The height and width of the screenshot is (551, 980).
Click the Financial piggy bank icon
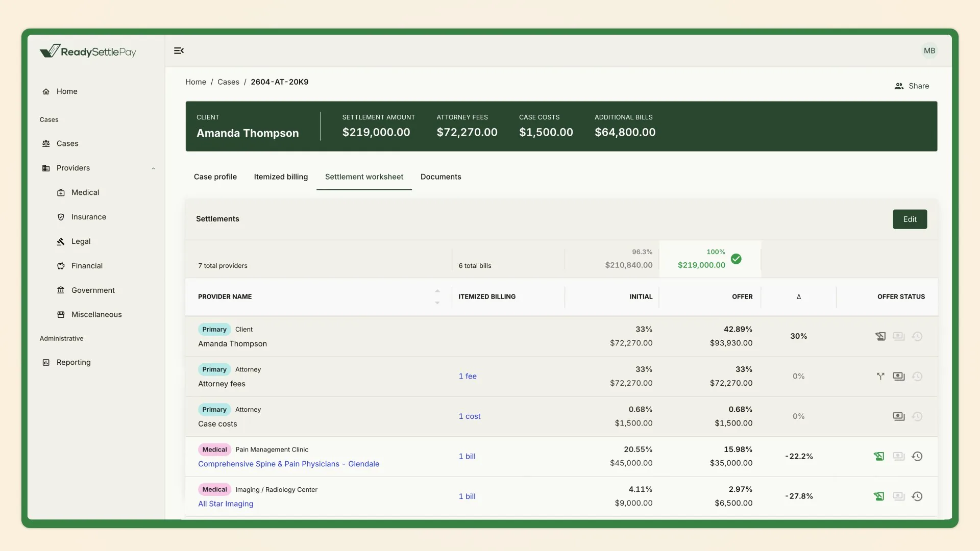(x=61, y=266)
